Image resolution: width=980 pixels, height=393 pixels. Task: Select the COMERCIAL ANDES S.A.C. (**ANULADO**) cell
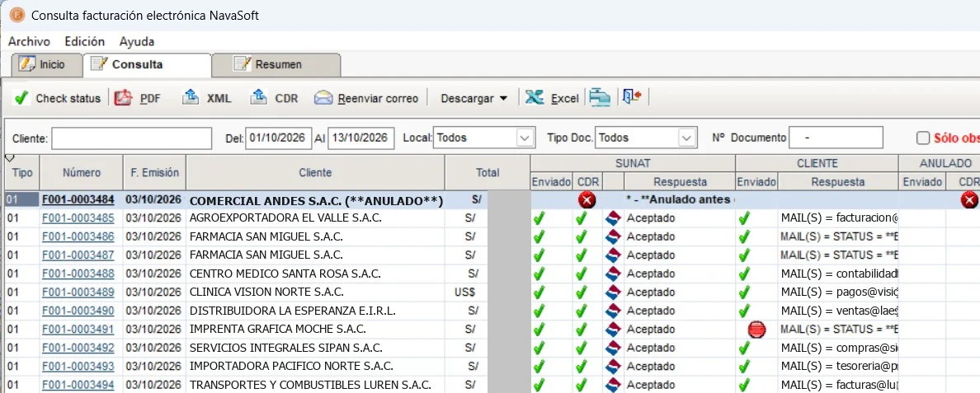316,201
